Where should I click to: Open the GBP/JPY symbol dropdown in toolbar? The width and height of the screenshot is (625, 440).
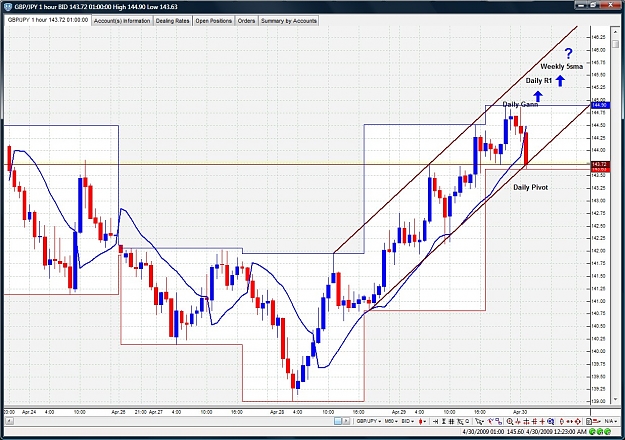[x=368, y=421]
